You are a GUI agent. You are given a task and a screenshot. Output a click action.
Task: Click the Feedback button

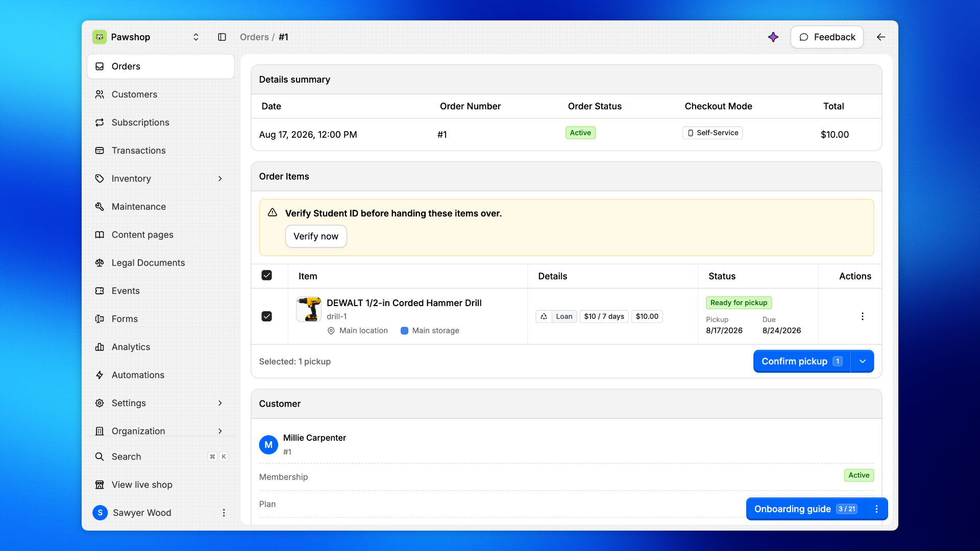coord(827,37)
